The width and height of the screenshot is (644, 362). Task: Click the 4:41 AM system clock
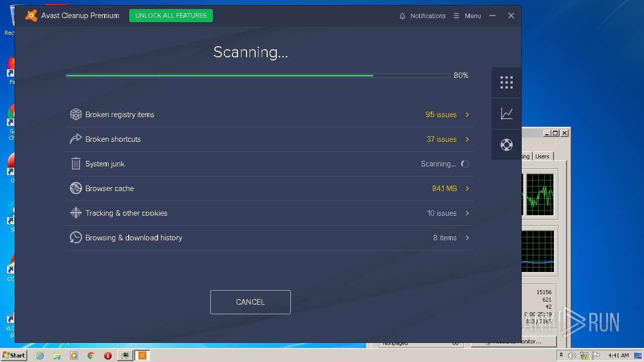click(618, 355)
